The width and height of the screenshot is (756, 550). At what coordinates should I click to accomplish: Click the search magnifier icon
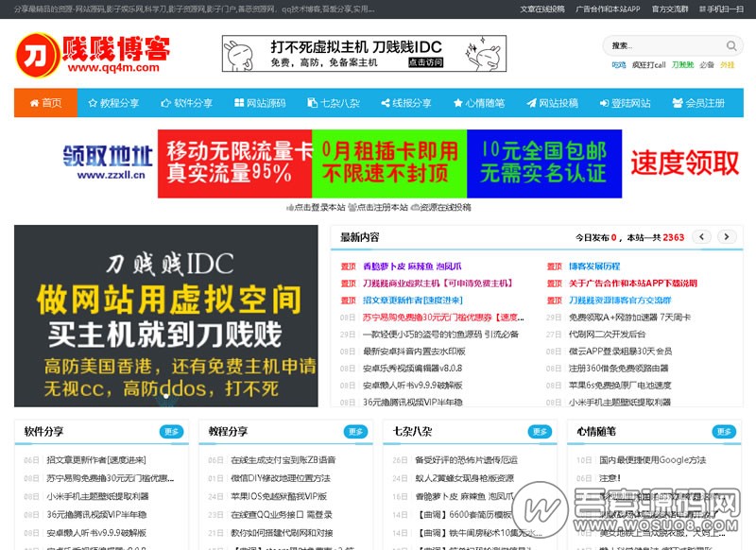(x=731, y=45)
